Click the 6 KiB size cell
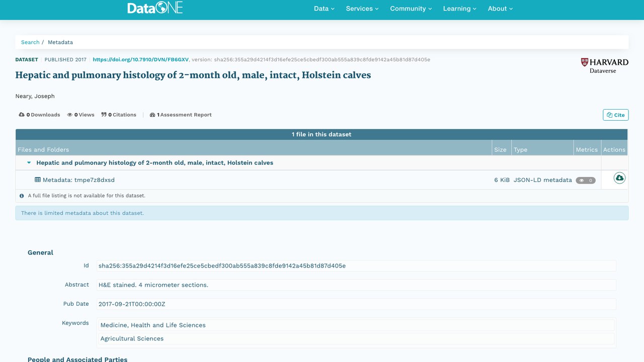The height and width of the screenshot is (362, 644). (x=502, y=180)
